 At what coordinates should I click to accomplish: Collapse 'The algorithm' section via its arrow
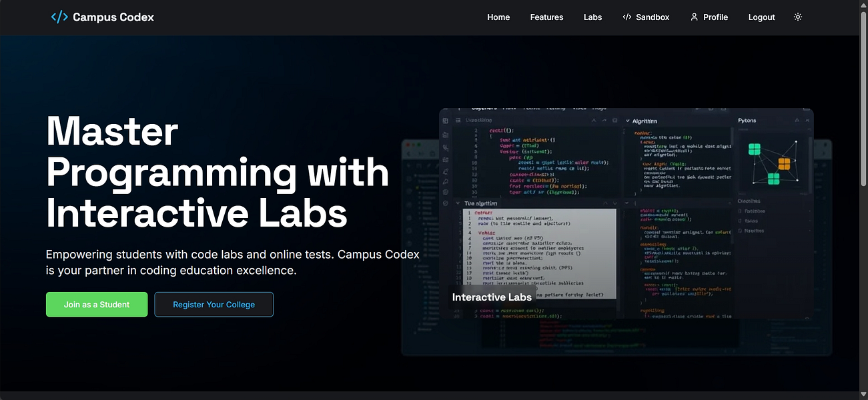(x=457, y=202)
